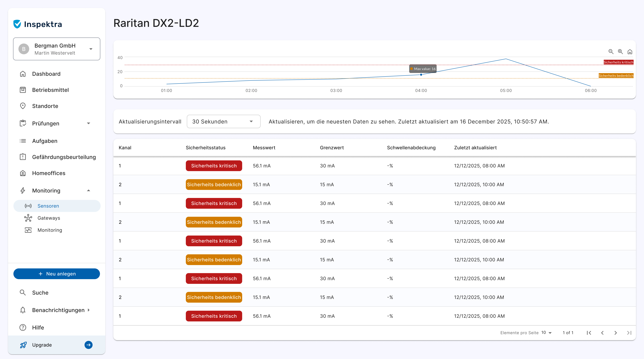Reset chart view with home icon
The height and width of the screenshot is (359, 644).
[630, 52]
